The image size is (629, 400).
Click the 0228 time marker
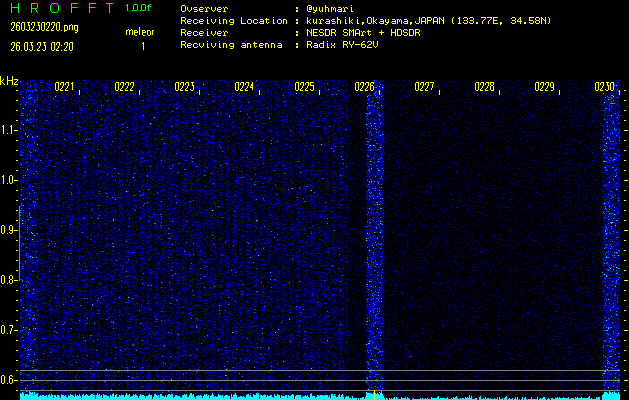484,87
